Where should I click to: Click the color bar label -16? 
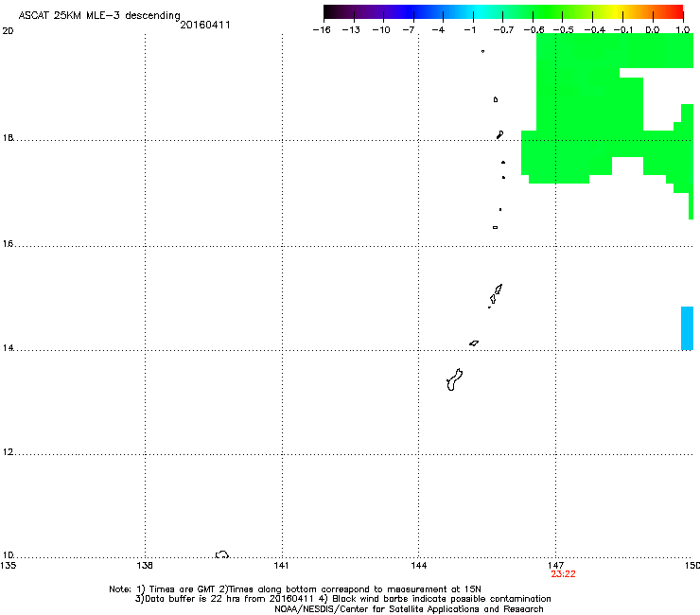tap(322, 30)
